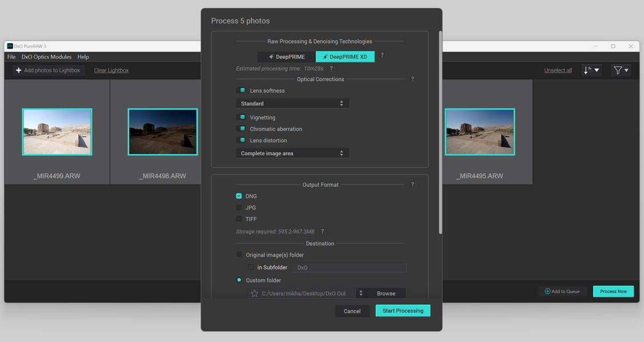Open the sort order icon dropdown

click(x=591, y=70)
